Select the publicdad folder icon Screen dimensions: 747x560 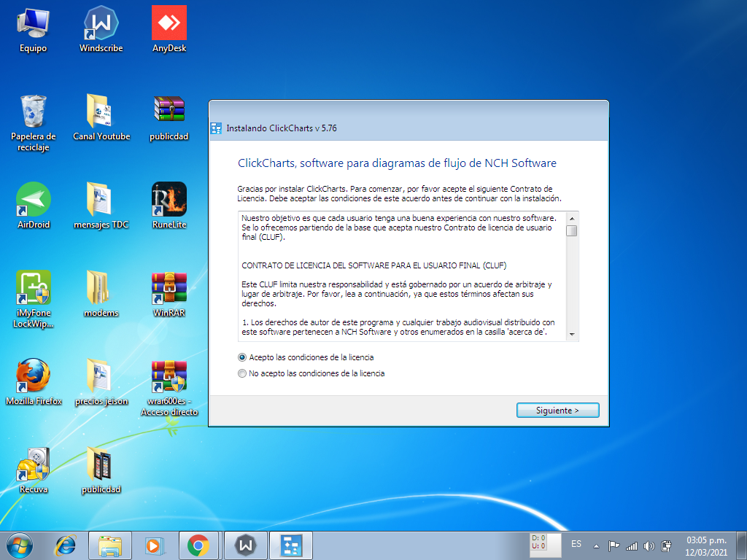(101, 470)
